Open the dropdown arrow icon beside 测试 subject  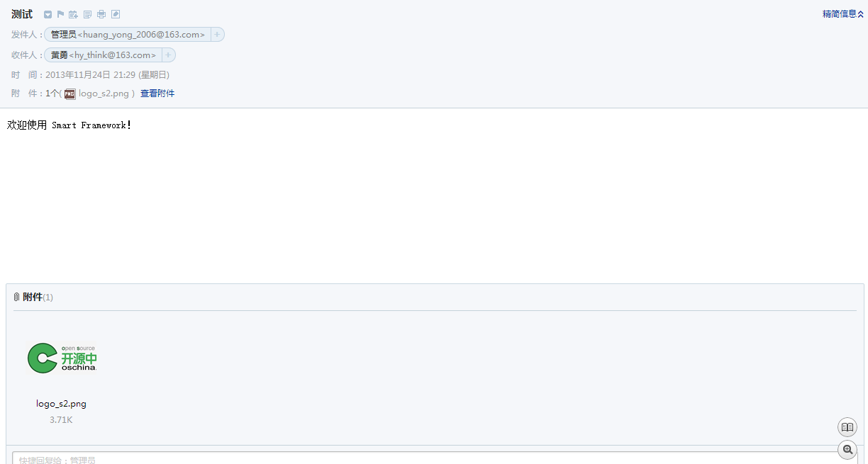pyautogui.click(x=48, y=14)
